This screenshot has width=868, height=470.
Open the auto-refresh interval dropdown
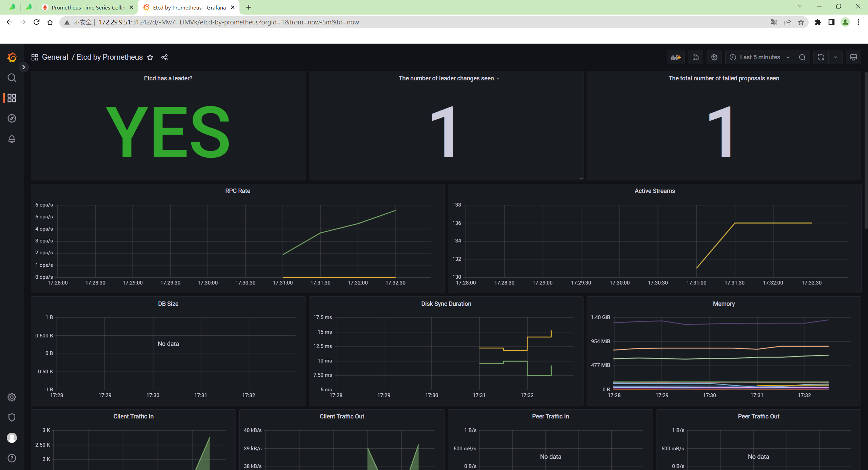pyautogui.click(x=835, y=57)
